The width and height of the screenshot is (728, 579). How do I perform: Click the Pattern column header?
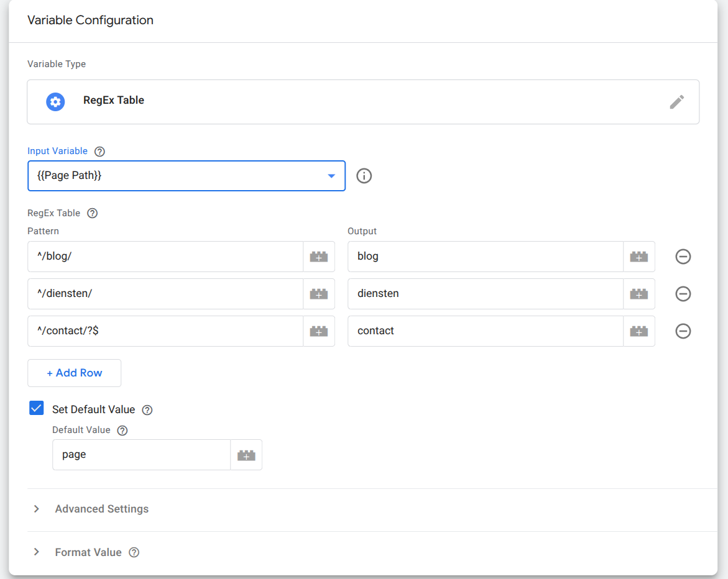[x=43, y=231]
